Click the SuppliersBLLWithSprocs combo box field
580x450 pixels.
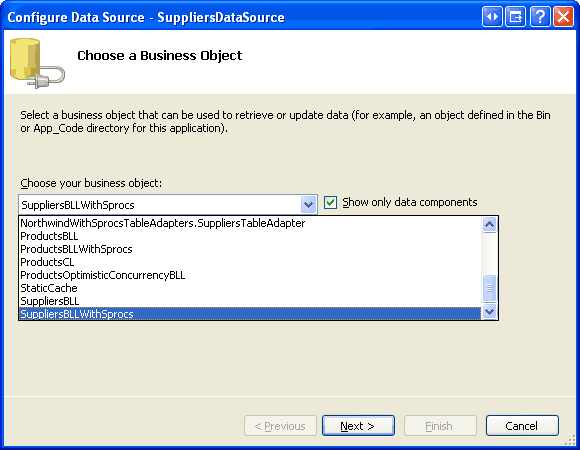pyautogui.click(x=168, y=204)
